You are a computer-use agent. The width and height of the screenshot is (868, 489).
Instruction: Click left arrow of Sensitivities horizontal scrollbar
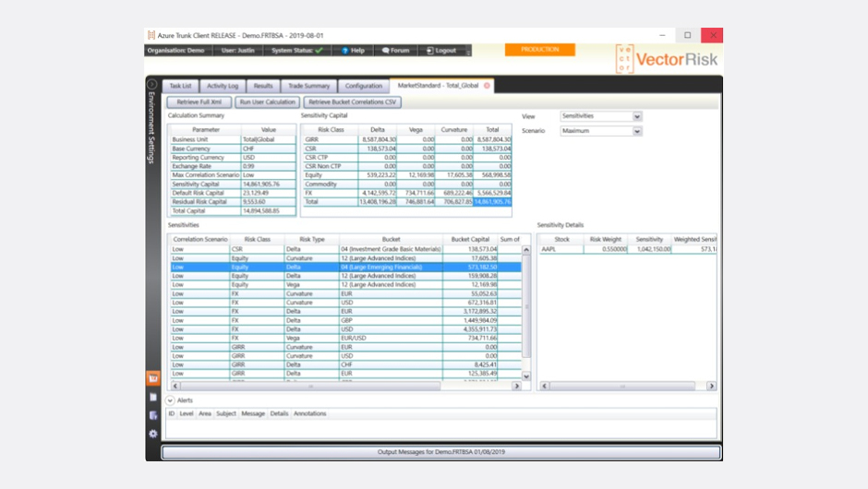(175, 386)
